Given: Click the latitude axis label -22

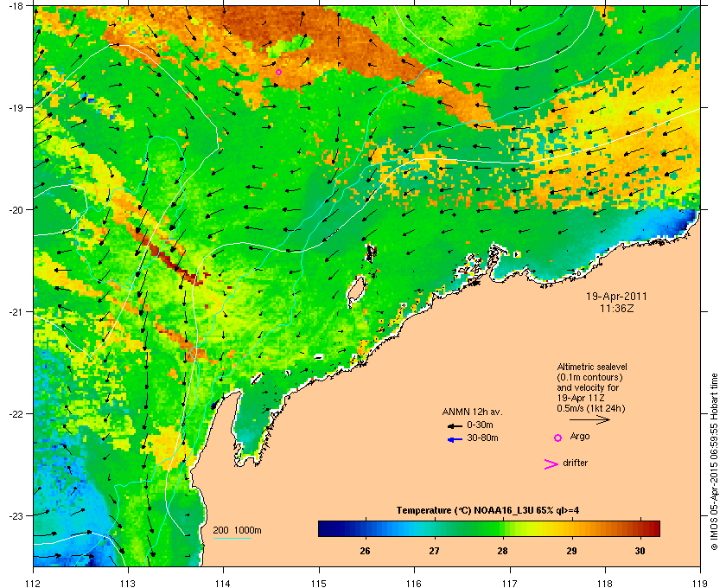Looking at the screenshot, I should (16, 414).
